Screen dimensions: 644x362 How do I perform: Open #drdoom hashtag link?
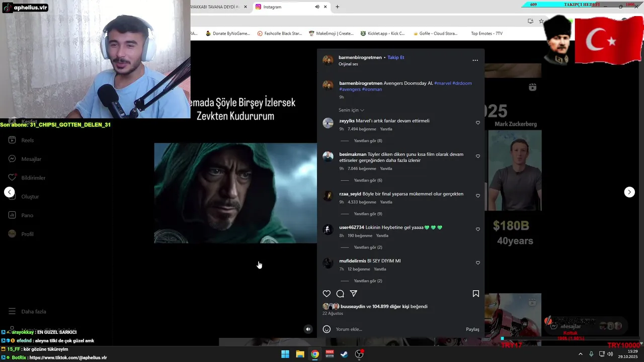point(462,83)
